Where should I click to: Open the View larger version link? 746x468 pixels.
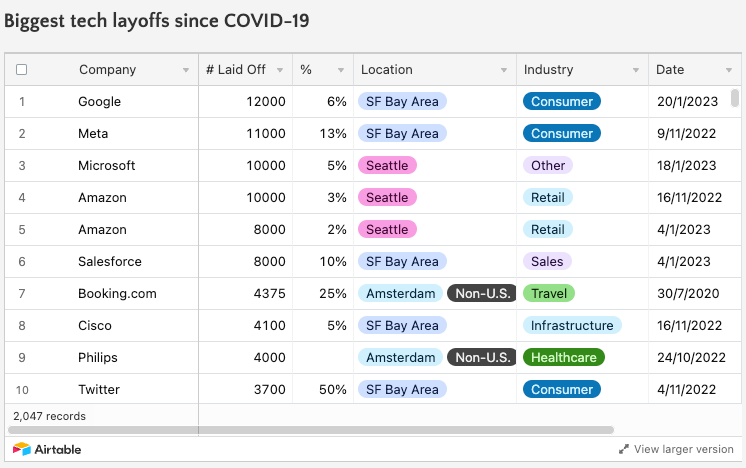pos(683,449)
